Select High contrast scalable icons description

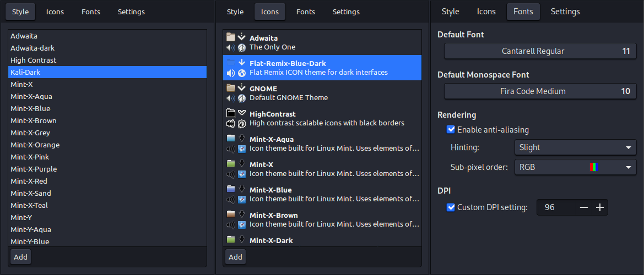(327, 123)
